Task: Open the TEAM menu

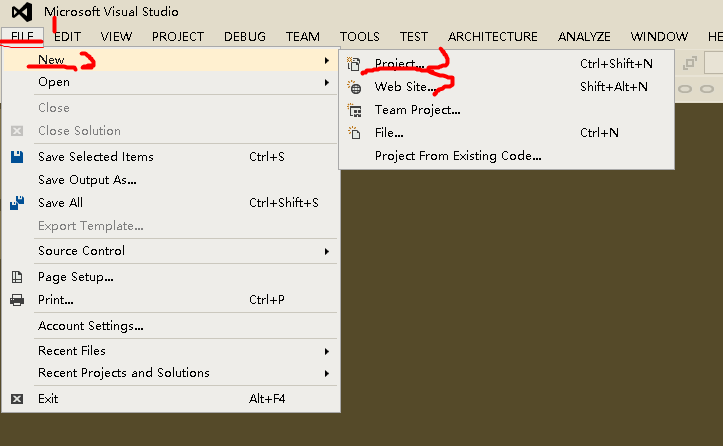Action: coord(302,36)
